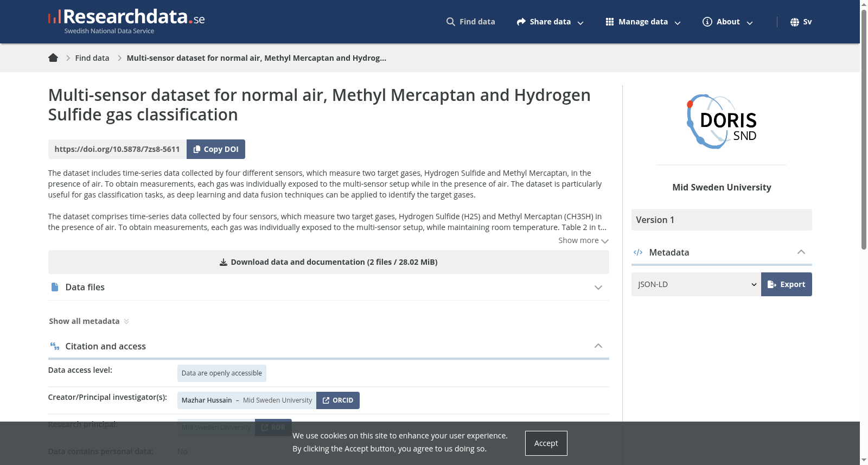
Task: Open the JSON-LD format dropdown
Action: point(696,284)
